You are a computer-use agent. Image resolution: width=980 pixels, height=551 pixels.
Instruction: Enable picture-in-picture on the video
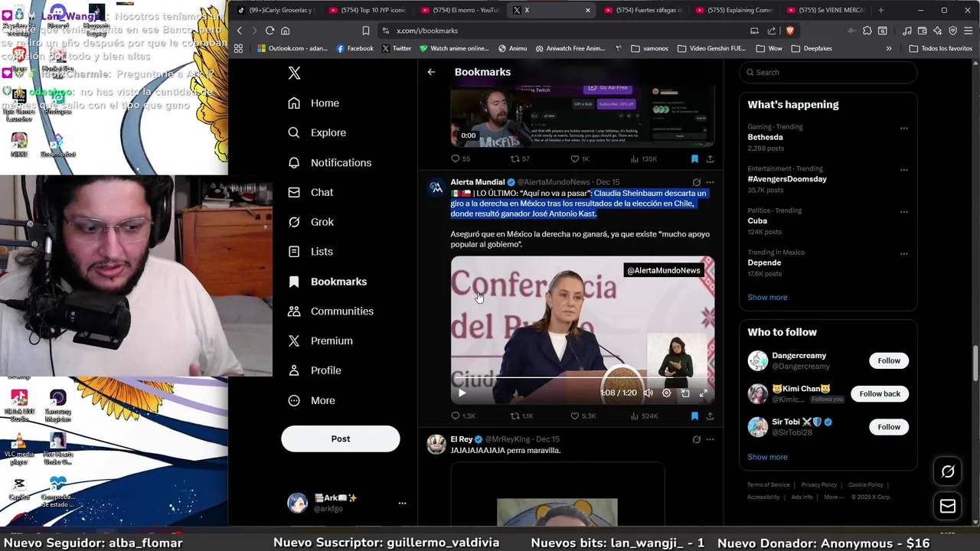tap(685, 393)
